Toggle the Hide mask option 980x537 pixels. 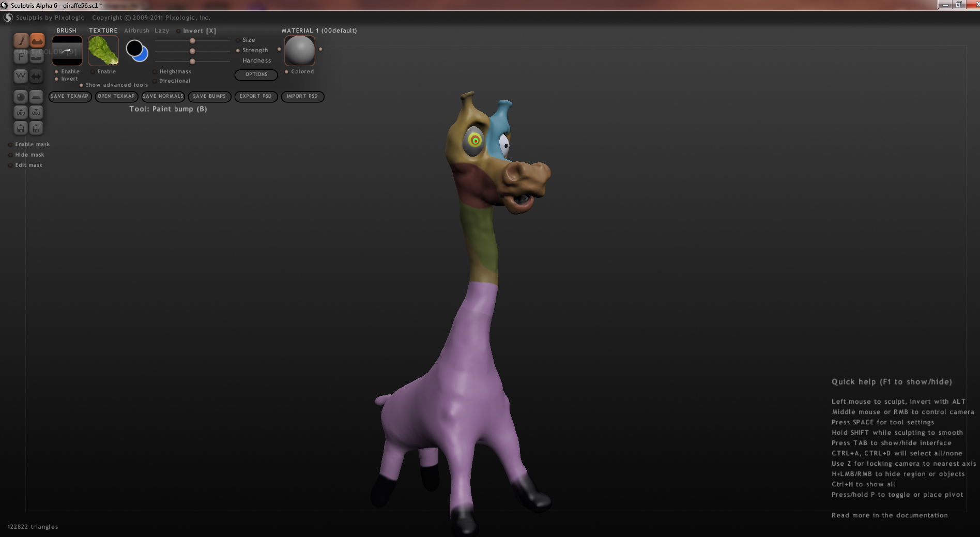(26, 155)
